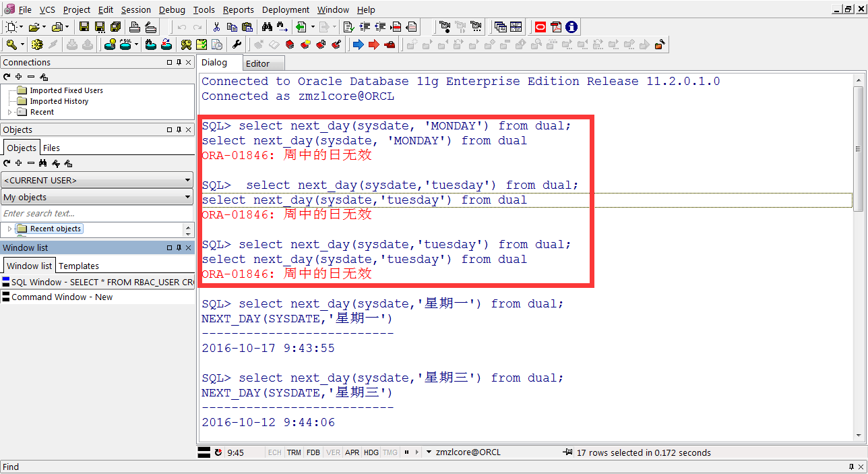Click the Explain plan lightbulb database icon
The image size is (868, 474).
pos(109,45)
